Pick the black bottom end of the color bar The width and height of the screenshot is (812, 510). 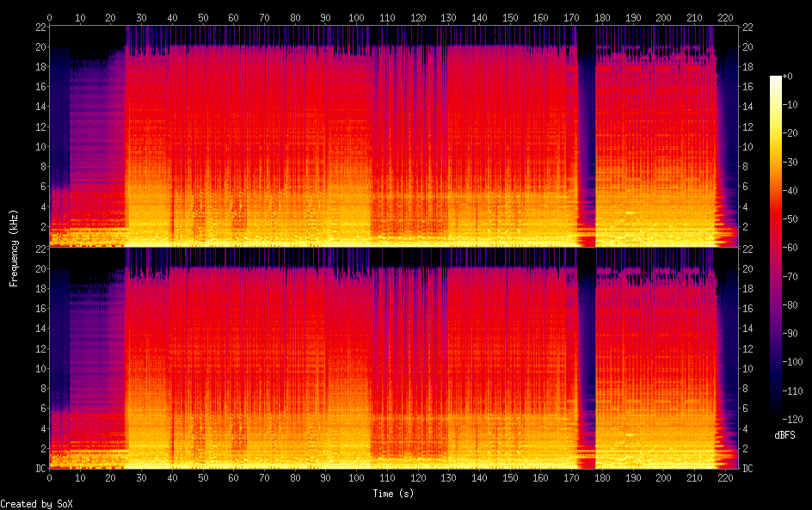point(776,418)
